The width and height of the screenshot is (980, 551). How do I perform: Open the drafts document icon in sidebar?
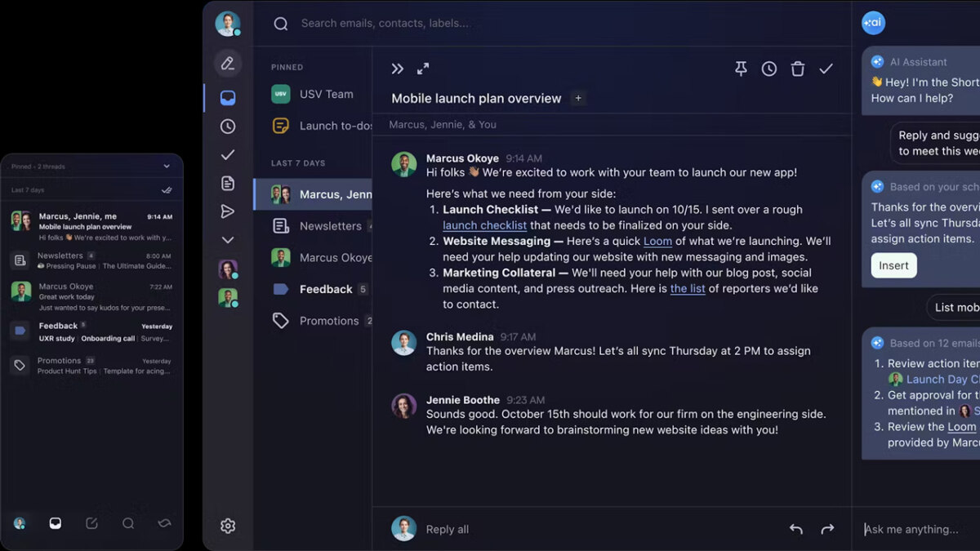click(228, 184)
